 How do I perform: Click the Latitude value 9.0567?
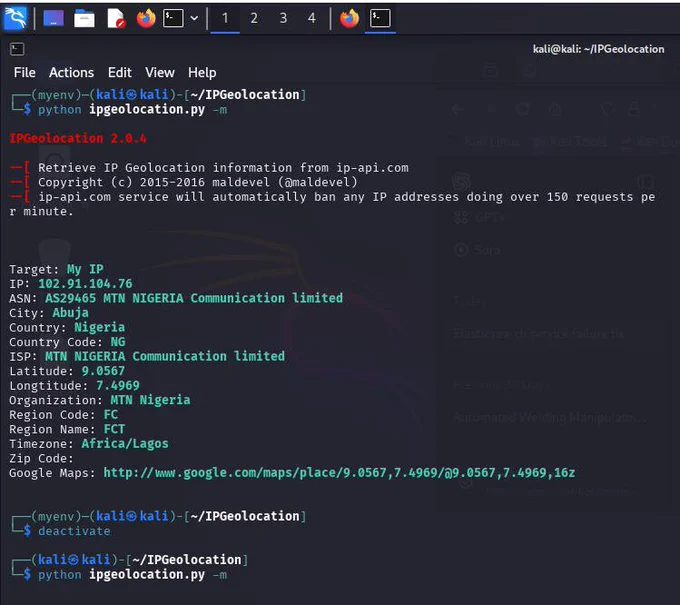coord(103,371)
